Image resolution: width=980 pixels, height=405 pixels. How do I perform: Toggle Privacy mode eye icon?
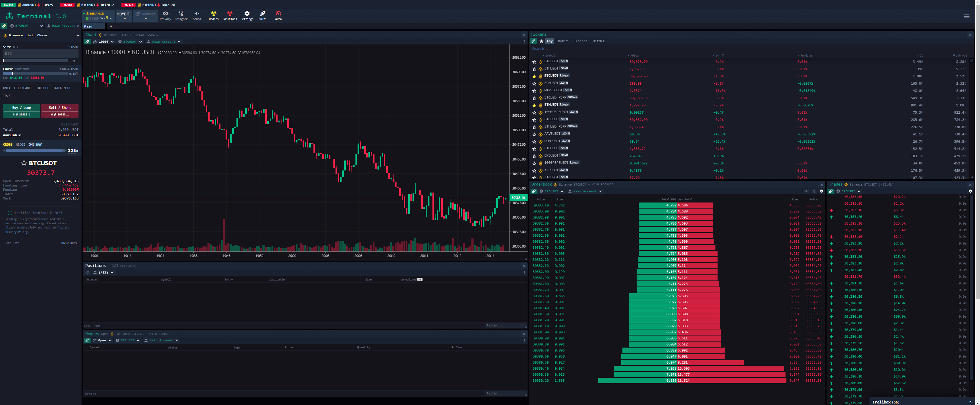click(165, 14)
